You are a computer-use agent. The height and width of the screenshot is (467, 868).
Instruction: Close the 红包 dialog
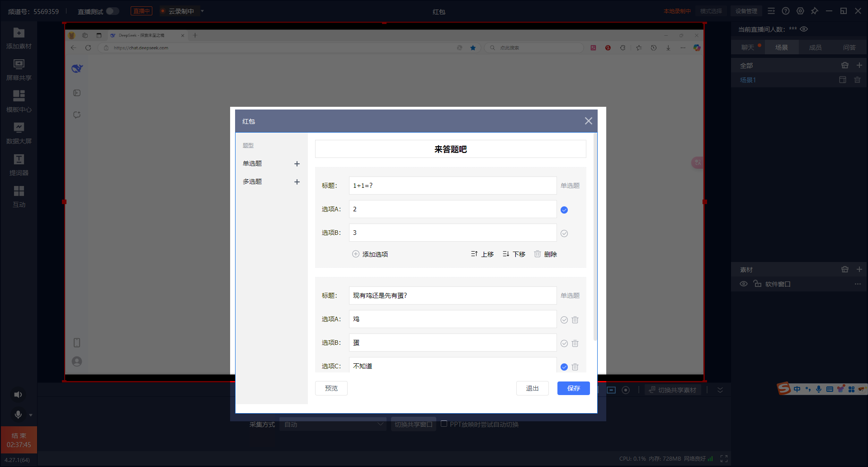pos(588,121)
